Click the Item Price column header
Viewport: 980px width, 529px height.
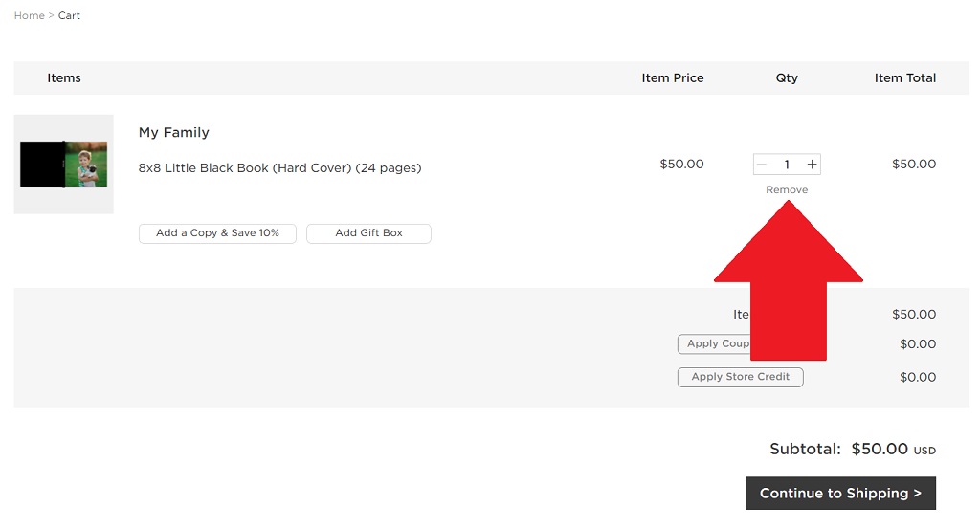pos(672,78)
